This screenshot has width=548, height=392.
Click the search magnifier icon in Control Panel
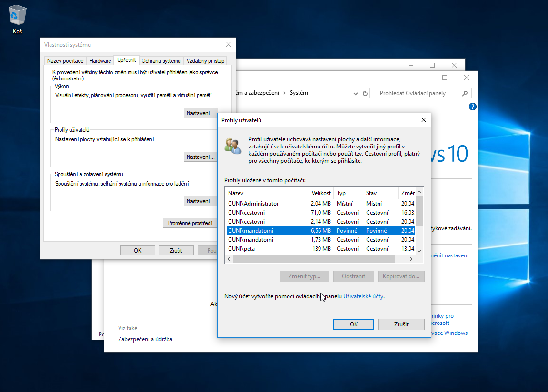coord(465,93)
